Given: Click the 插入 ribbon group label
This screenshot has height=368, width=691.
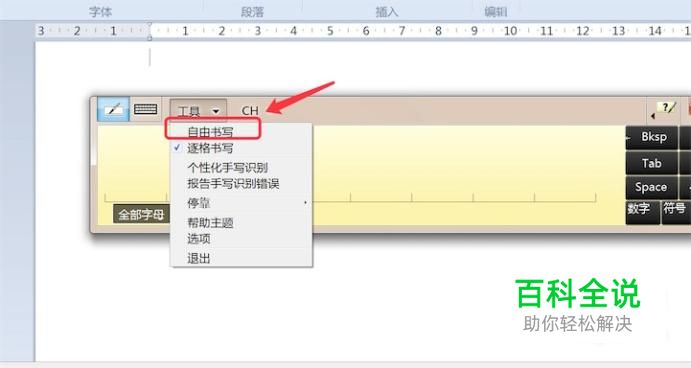Looking at the screenshot, I should point(386,11).
